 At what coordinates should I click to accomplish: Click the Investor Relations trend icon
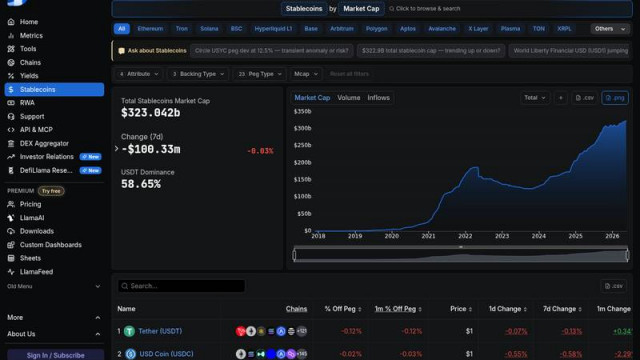pyautogui.click(x=11, y=157)
